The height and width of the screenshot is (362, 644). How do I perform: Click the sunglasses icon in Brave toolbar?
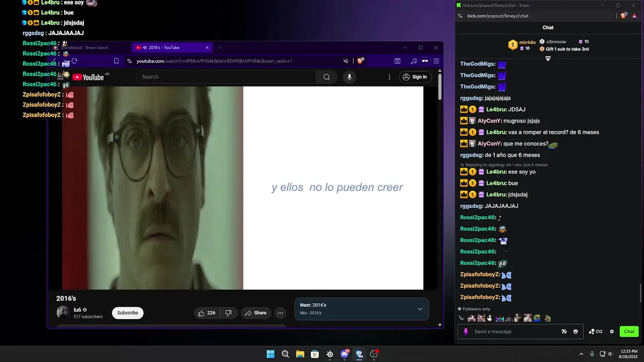pyautogui.click(x=425, y=61)
